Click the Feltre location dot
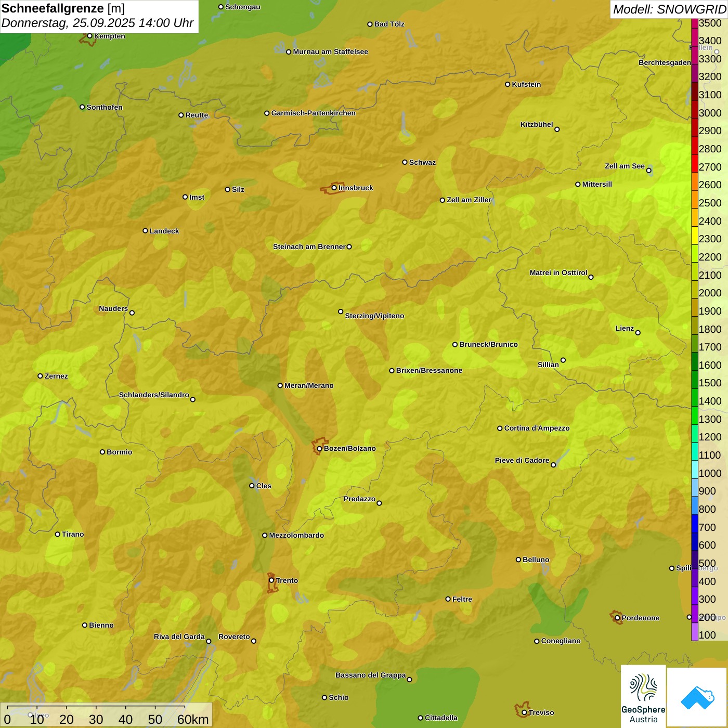 pos(448,599)
